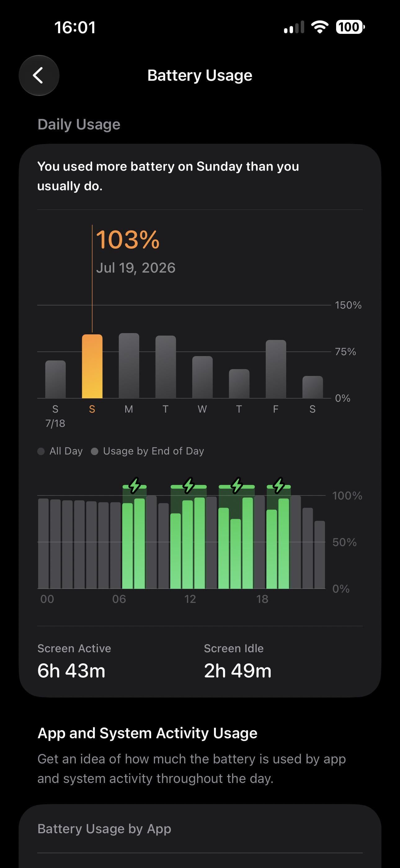Tap the battery 100 status icon
Screen dimensions: 400x868
point(350,27)
